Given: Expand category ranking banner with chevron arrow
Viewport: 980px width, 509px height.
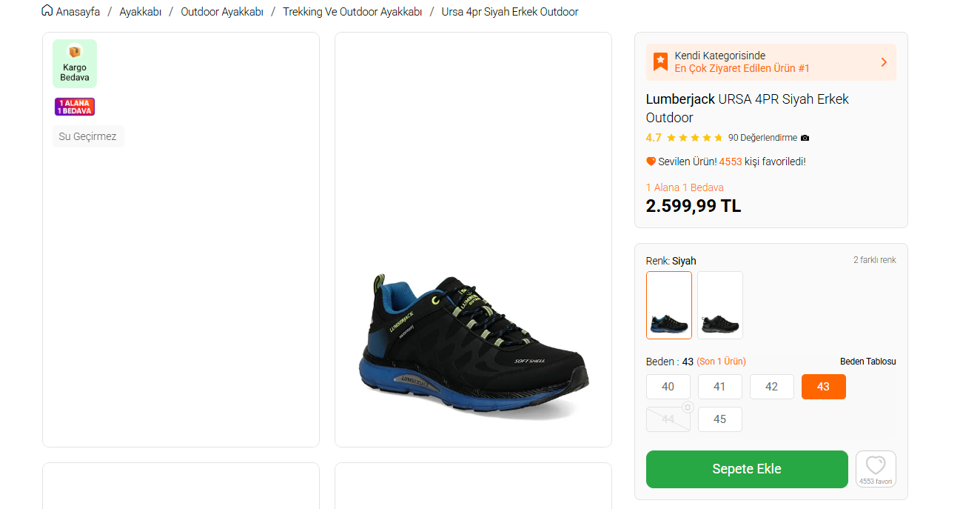Looking at the screenshot, I should [883, 62].
